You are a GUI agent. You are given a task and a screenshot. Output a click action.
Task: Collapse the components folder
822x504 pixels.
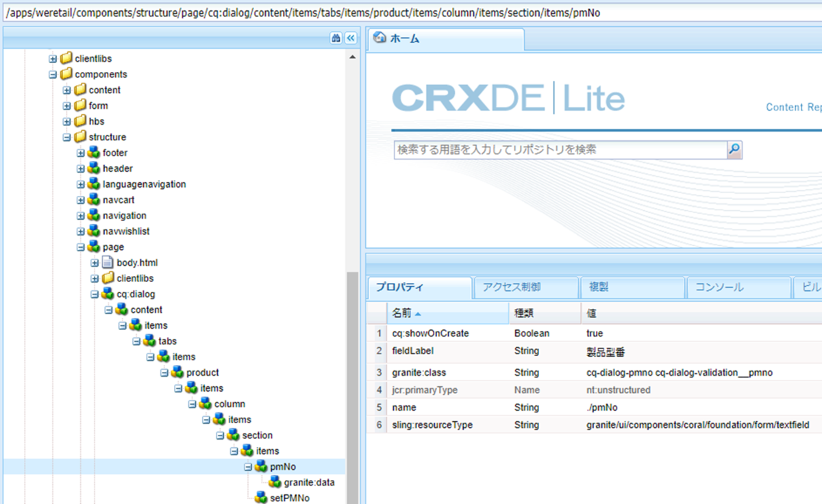pyautogui.click(x=53, y=74)
